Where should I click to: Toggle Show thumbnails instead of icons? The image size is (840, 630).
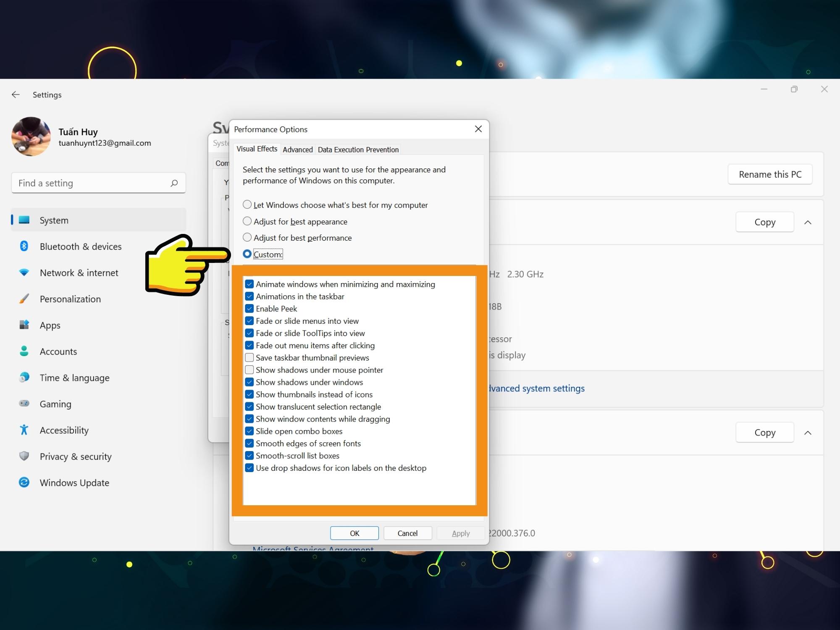pyautogui.click(x=249, y=394)
